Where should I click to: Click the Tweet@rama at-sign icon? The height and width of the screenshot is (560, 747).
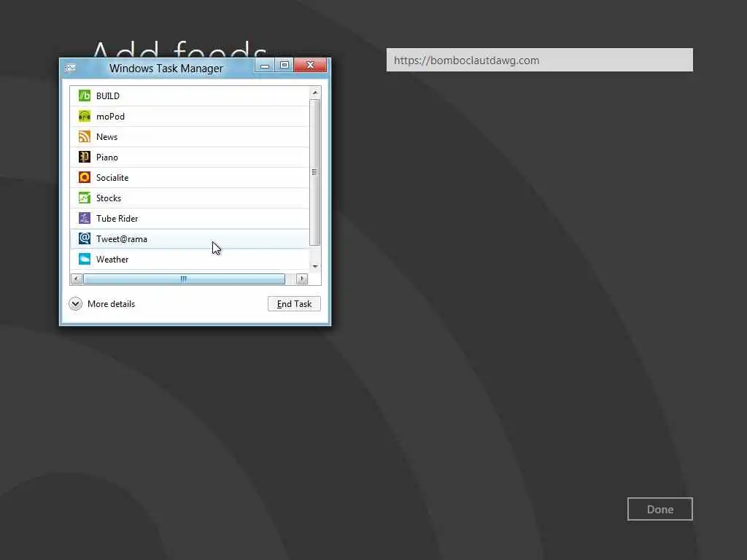(x=85, y=238)
